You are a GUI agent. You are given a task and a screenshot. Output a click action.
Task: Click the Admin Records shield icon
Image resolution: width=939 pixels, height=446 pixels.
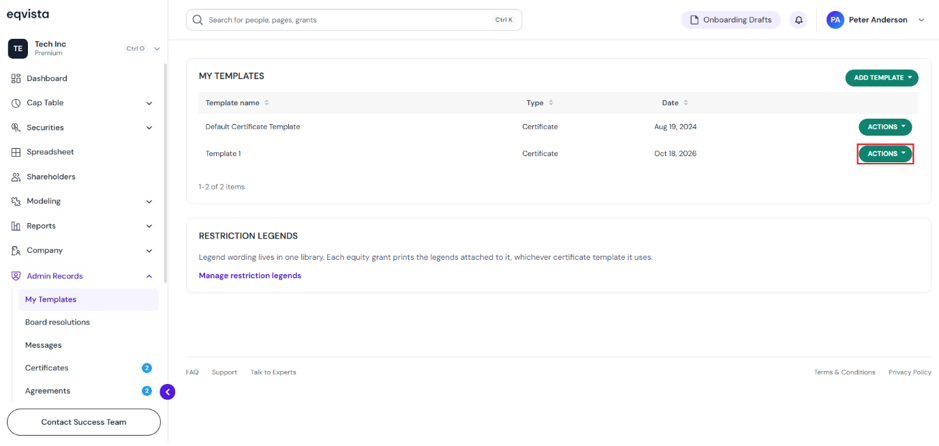[x=16, y=276]
